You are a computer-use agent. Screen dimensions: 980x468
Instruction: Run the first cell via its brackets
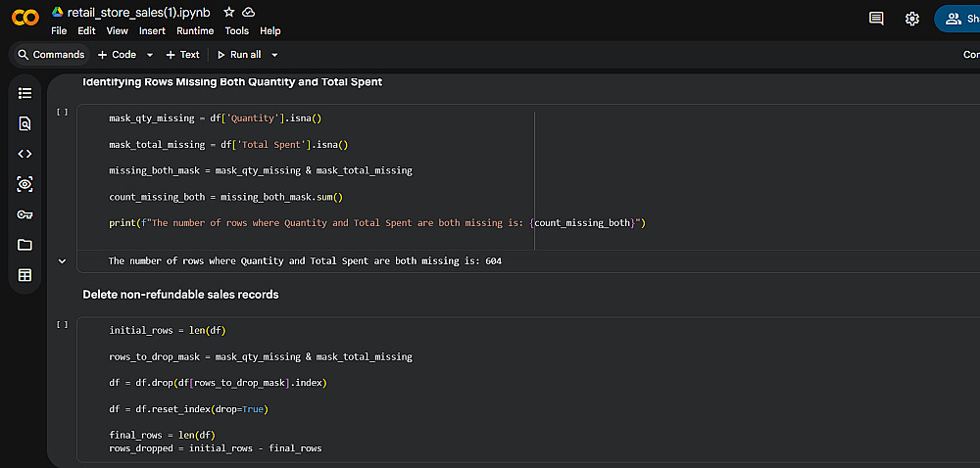click(63, 113)
